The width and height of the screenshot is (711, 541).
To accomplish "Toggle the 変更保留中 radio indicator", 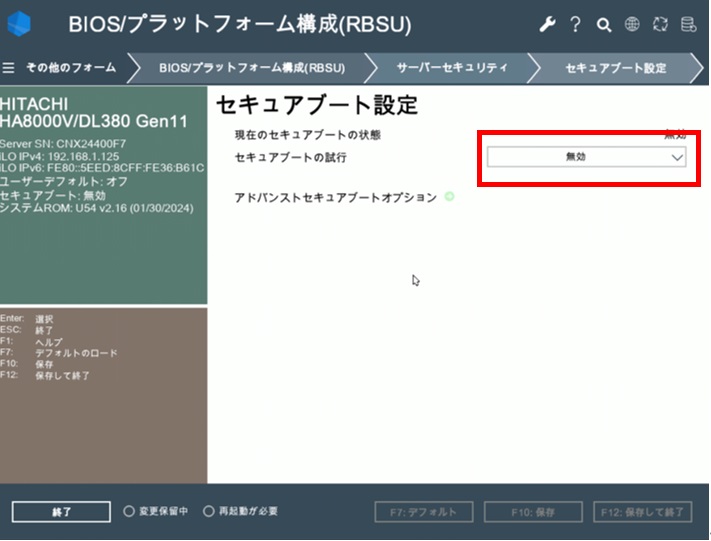I will tap(129, 511).
